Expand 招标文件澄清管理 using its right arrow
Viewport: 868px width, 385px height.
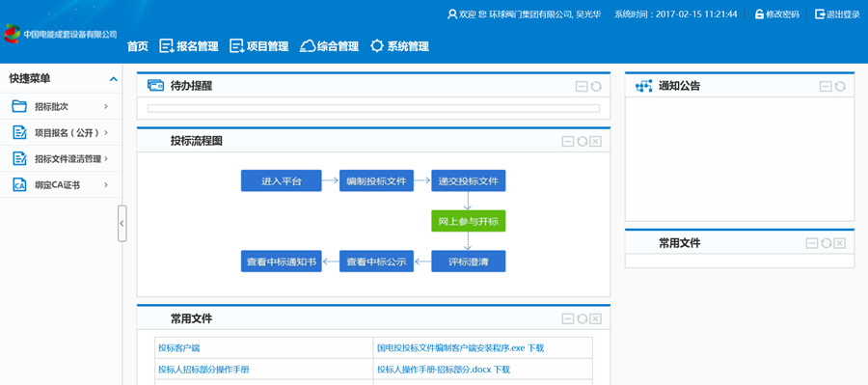106,159
